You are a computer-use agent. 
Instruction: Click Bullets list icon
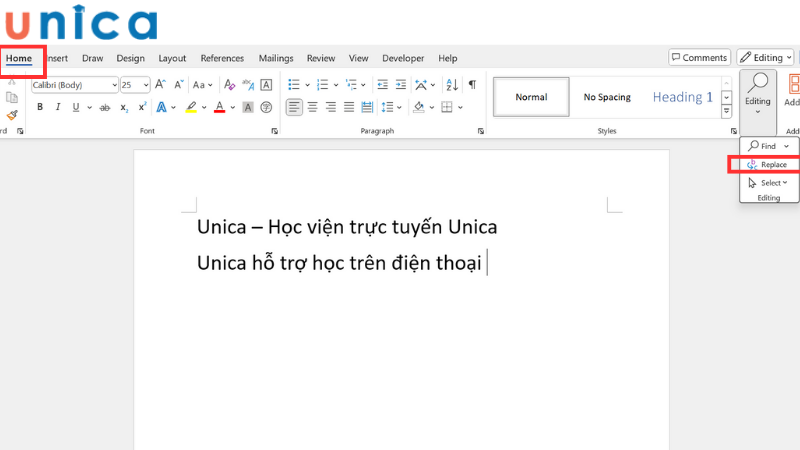[294, 85]
